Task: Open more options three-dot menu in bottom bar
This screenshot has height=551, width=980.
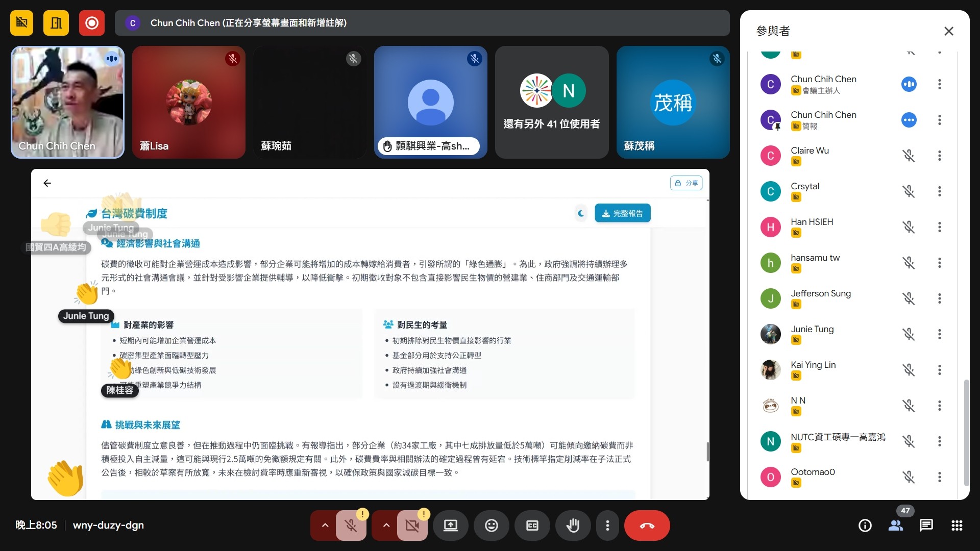Action: pos(607,525)
